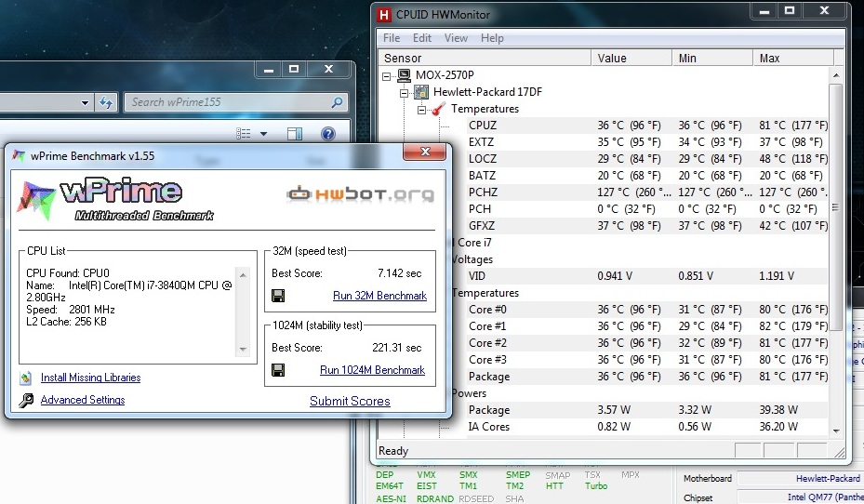Click CPU List scroll down arrow
This screenshot has width=864, height=504.
243,350
